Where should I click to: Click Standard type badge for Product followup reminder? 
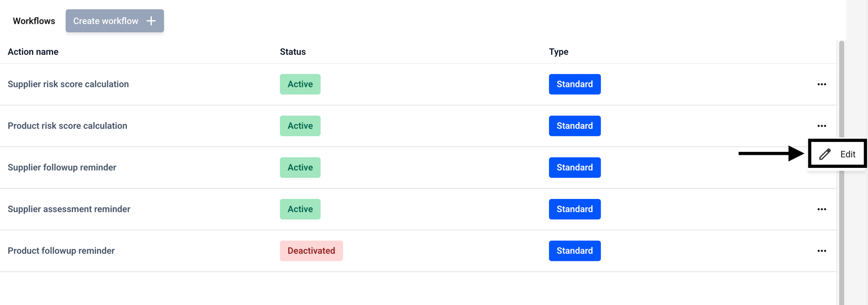(575, 251)
